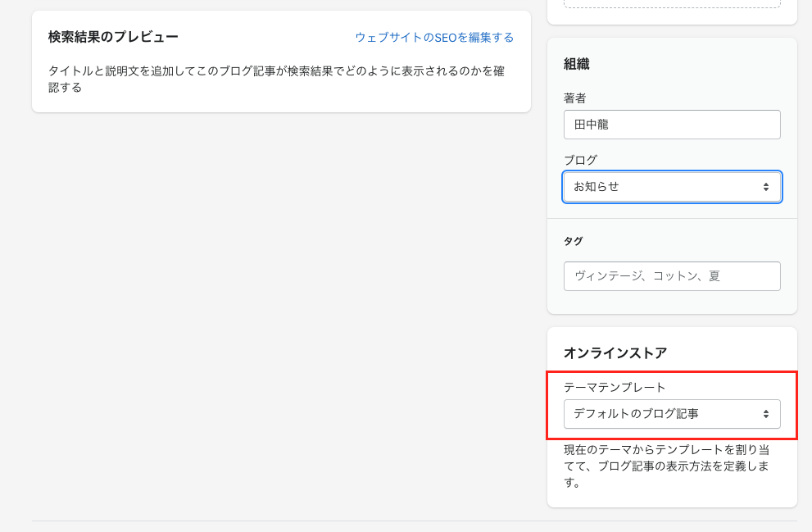The height and width of the screenshot is (532, 812).
Task: Click the ウェブサイトのSEOを編集する link
Action: tap(434, 37)
